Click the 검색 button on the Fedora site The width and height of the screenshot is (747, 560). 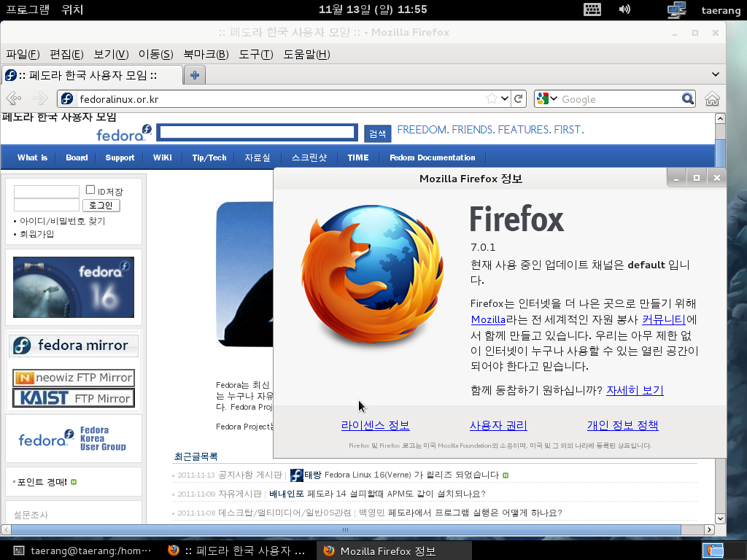click(x=378, y=134)
